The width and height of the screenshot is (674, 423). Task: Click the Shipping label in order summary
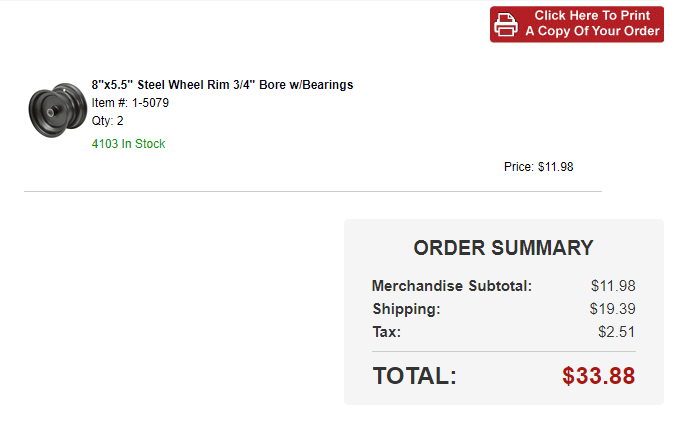(406, 309)
